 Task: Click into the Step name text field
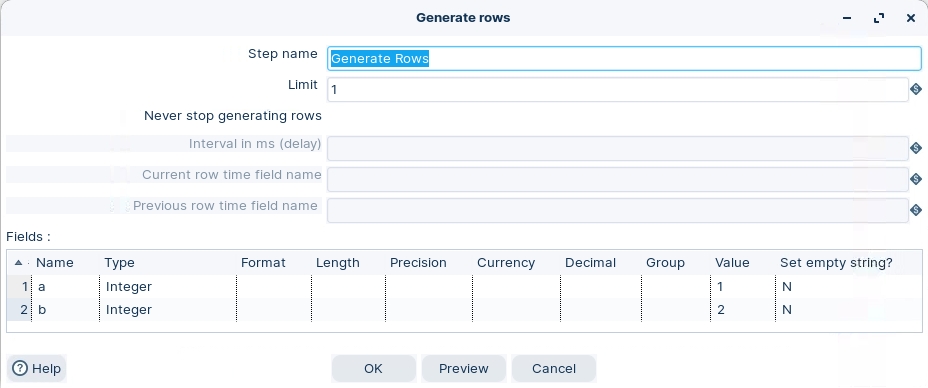pos(624,59)
